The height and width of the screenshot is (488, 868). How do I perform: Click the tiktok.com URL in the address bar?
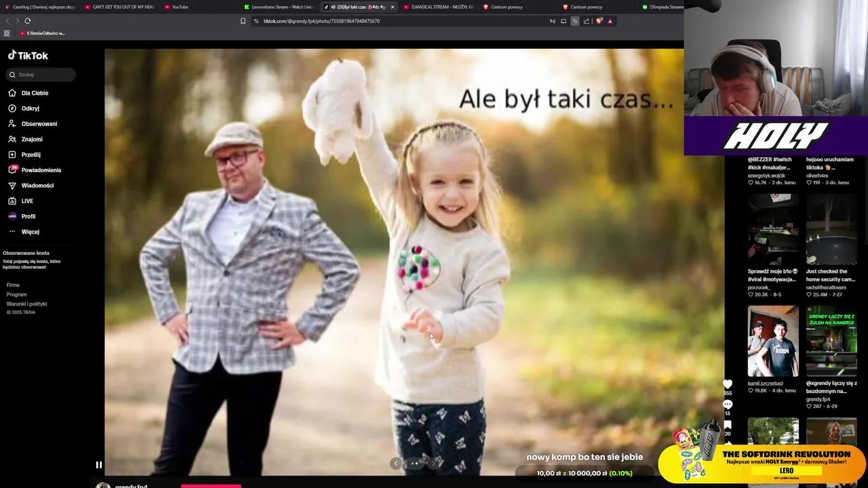click(321, 21)
